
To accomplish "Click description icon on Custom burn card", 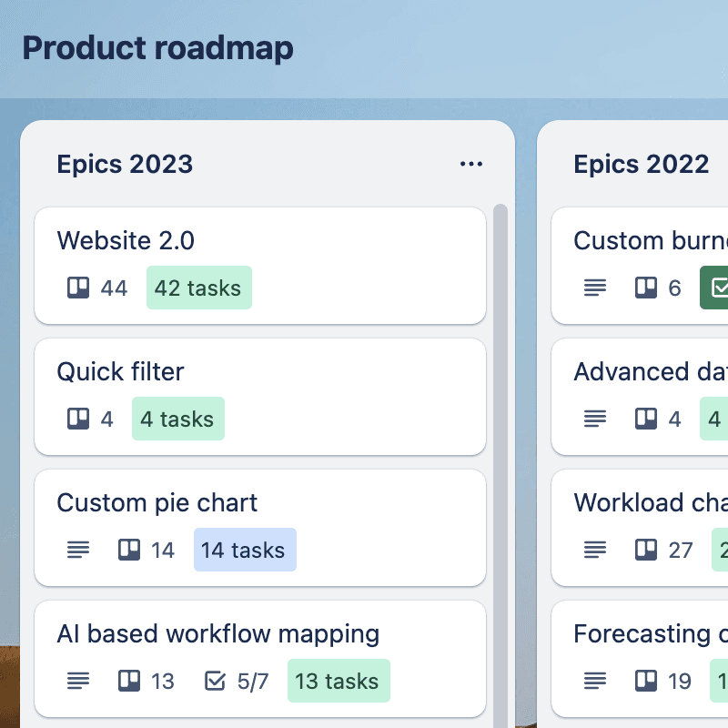I will point(595,288).
